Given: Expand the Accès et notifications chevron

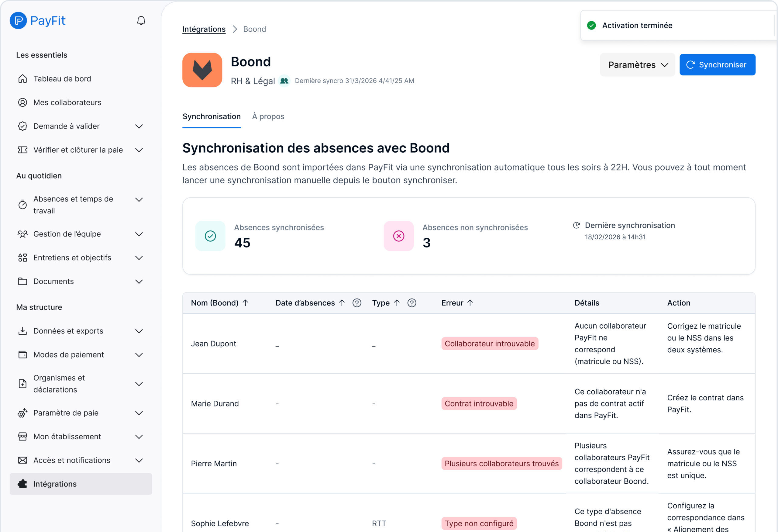Looking at the screenshot, I should pos(139,460).
